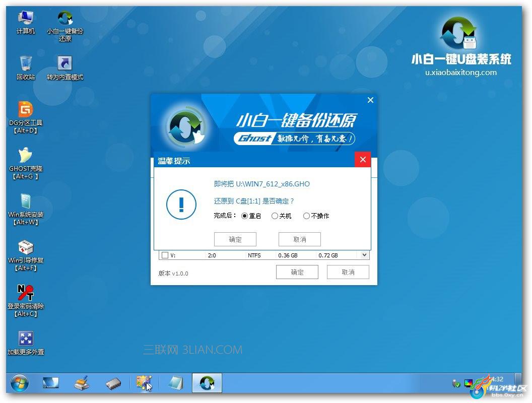The width and height of the screenshot is (532, 403).
Task: Click the show desktop button
Action: click(x=518, y=383)
